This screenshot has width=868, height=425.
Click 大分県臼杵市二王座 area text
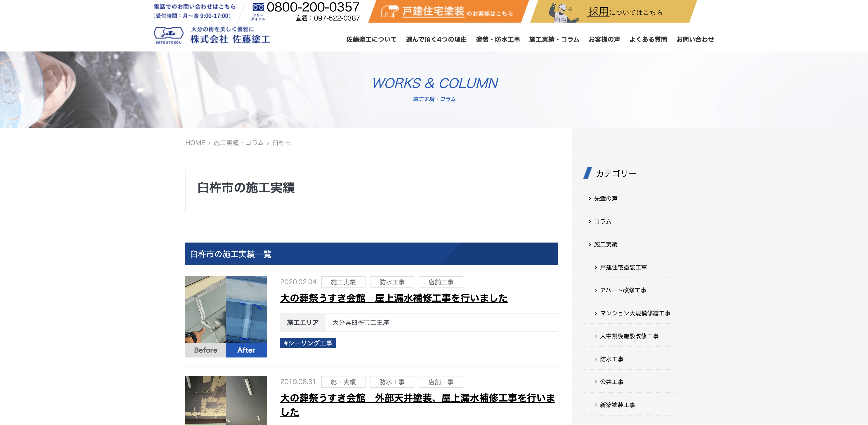[x=361, y=323]
